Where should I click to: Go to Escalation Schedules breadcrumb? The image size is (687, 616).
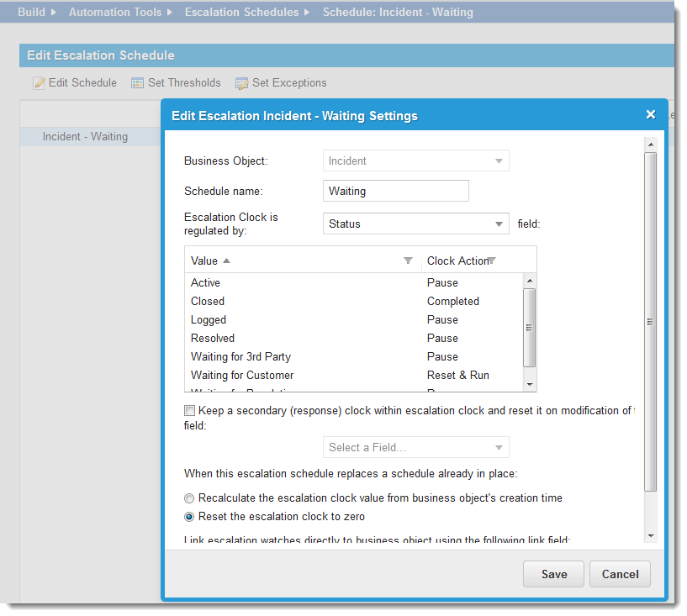click(x=241, y=13)
